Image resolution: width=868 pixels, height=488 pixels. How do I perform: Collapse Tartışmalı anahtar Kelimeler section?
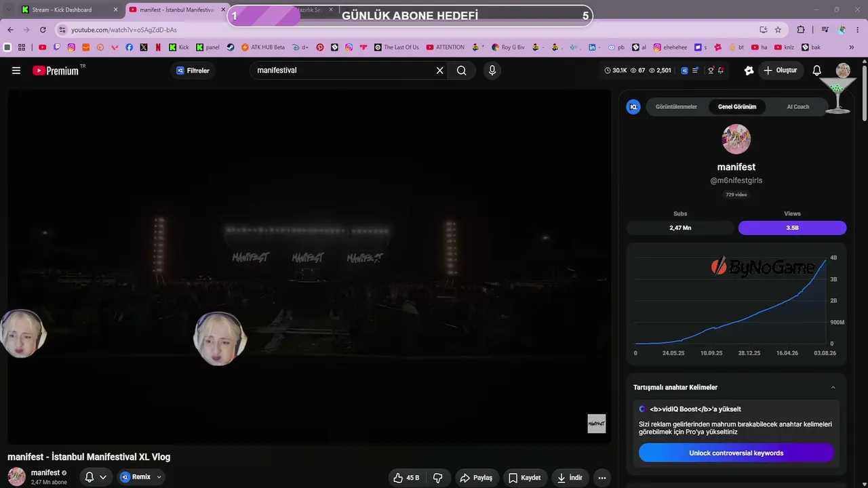click(x=833, y=388)
